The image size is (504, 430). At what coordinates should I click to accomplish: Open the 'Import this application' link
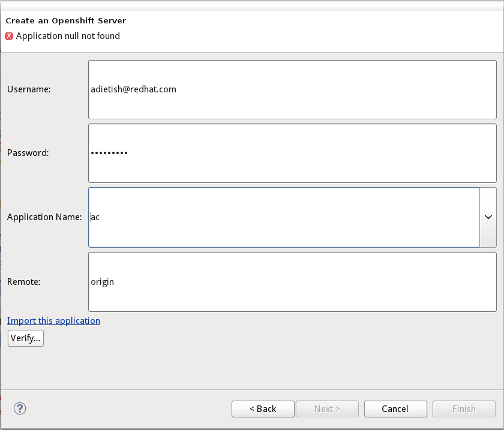[x=53, y=321]
